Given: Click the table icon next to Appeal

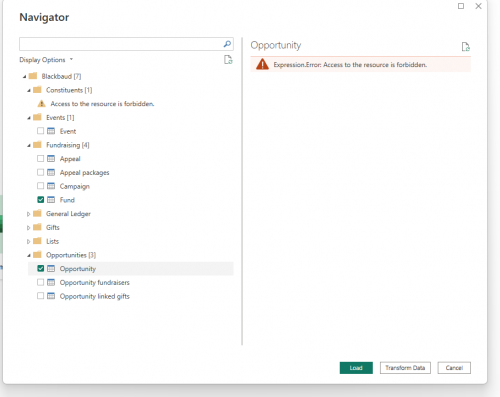Looking at the screenshot, I should point(51,159).
